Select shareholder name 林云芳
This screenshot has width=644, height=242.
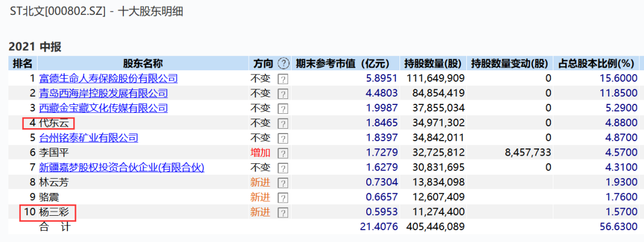point(54,182)
